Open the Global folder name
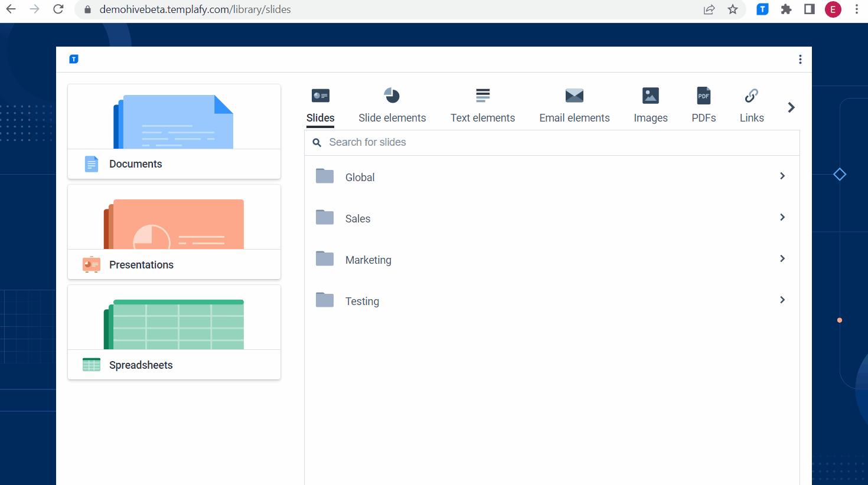Image resolution: width=868 pixels, height=485 pixels. [360, 178]
